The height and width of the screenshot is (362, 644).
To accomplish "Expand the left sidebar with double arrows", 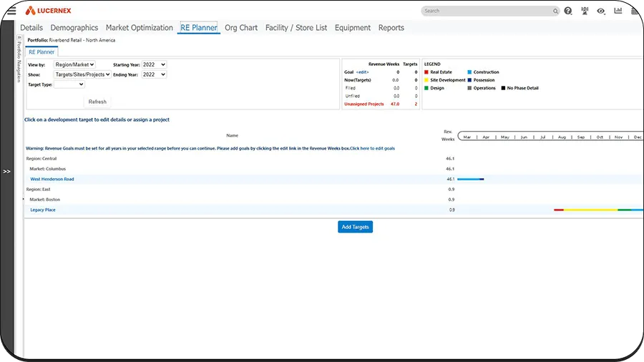I will (x=7, y=172).
